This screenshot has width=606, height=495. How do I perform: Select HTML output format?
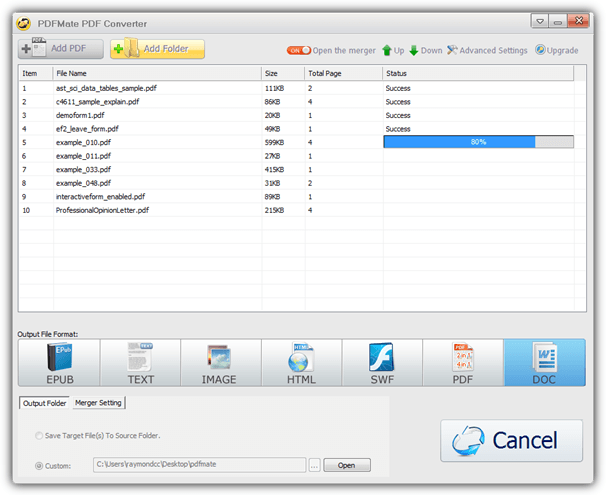click(x=302, y=362)
